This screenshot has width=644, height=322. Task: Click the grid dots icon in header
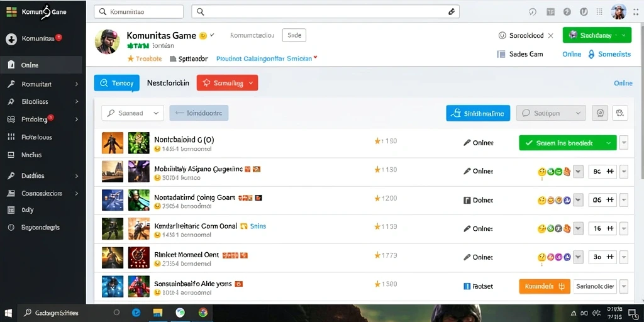599,12
